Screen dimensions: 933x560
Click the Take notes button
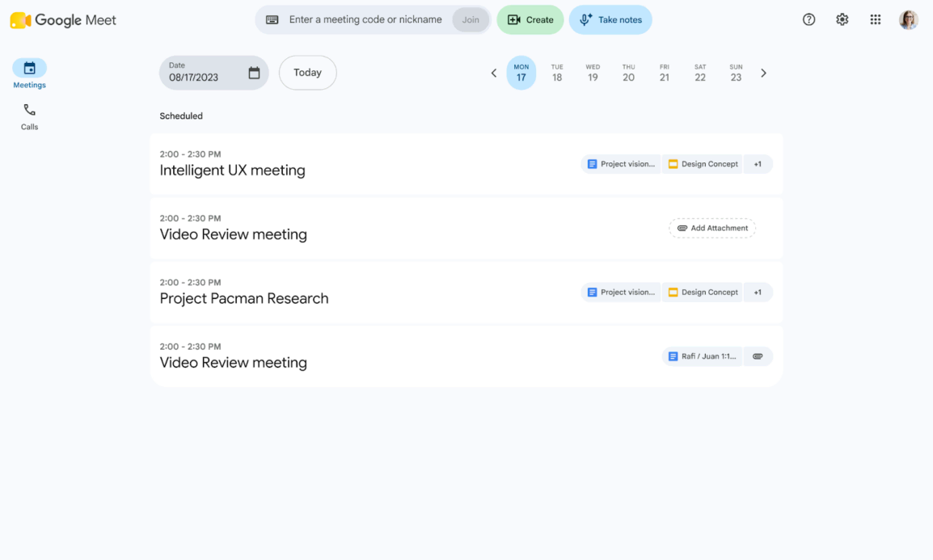[x=610, y=19]
